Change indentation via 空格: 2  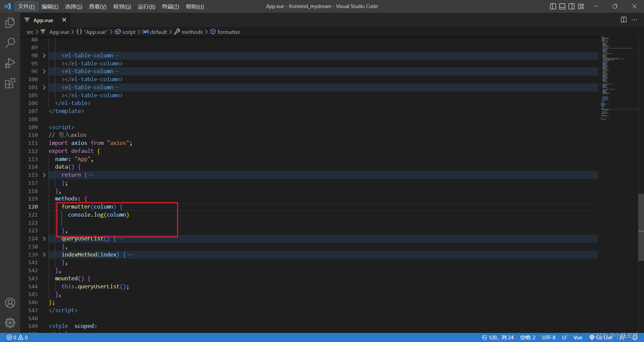[528, 337]
